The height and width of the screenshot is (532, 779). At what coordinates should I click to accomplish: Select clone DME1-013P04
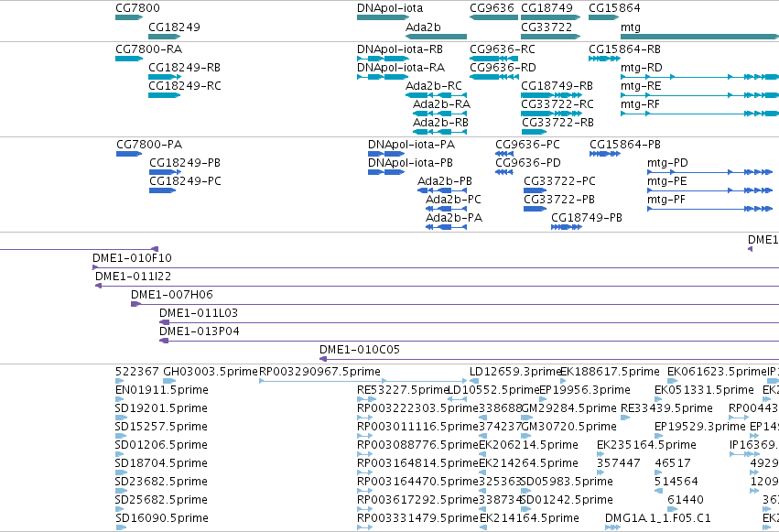(200, 331)
